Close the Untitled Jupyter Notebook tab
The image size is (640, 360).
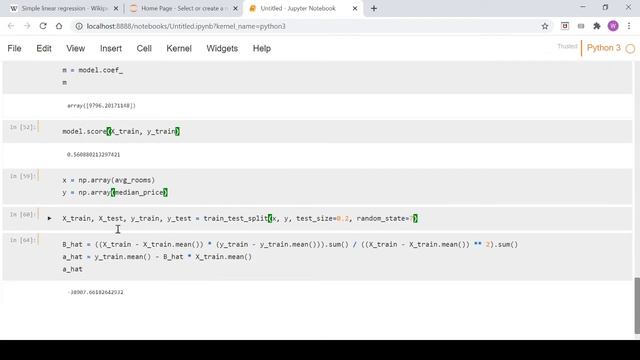point(355,8)
